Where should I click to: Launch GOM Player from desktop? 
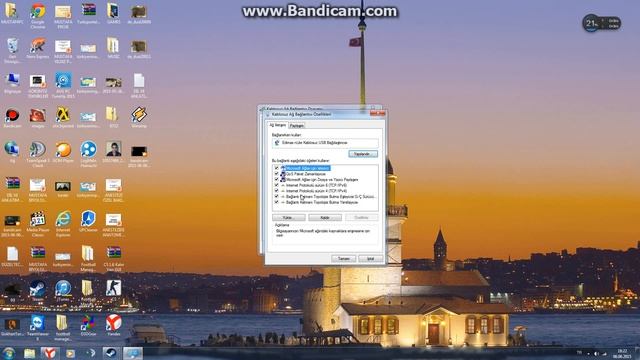click(63, 150)
